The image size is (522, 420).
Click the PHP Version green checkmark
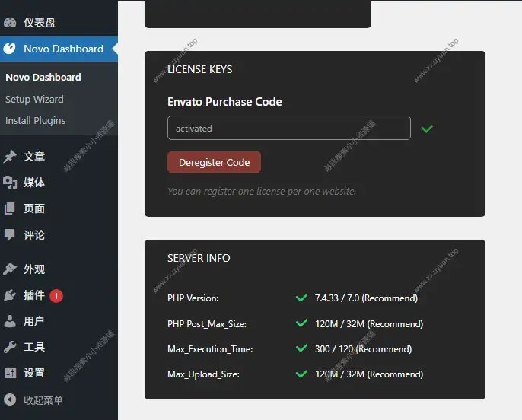tap(301, 298)
